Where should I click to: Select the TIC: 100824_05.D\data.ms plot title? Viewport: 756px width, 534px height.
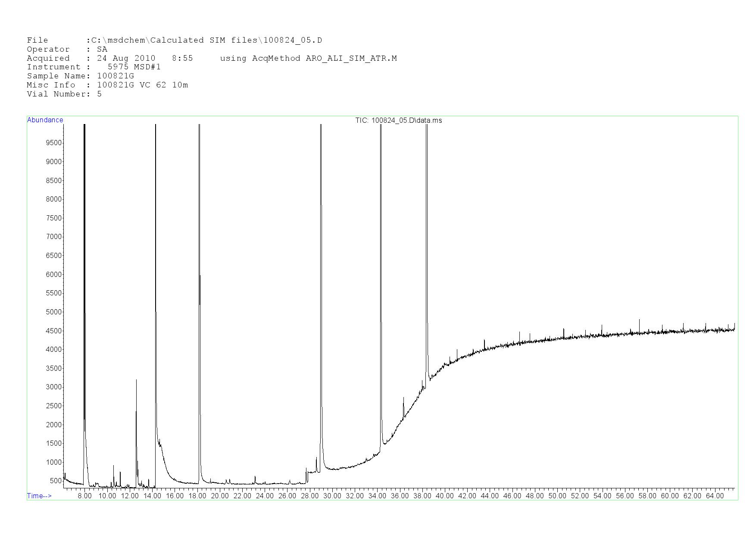398,121
